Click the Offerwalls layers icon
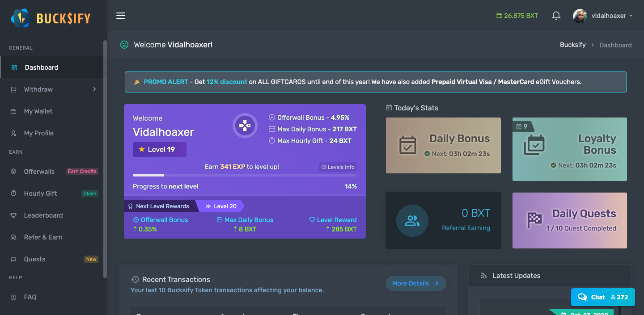The width and height of the screenshot is (644, 315). (x=13, y=172)
